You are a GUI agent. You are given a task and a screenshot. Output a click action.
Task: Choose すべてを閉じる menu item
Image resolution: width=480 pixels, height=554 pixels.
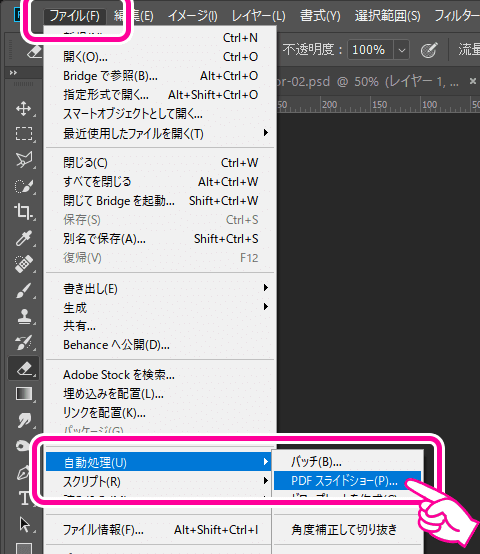(x=160, y=182)
